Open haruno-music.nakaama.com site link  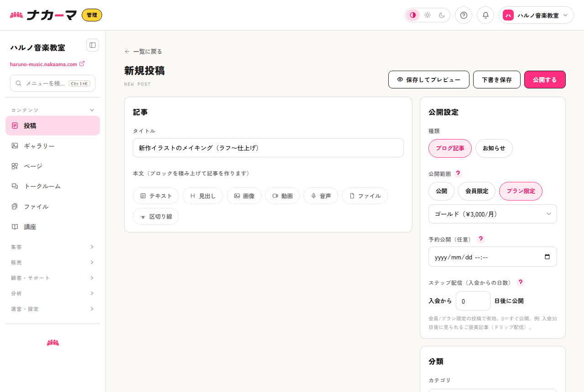(47, 64)
